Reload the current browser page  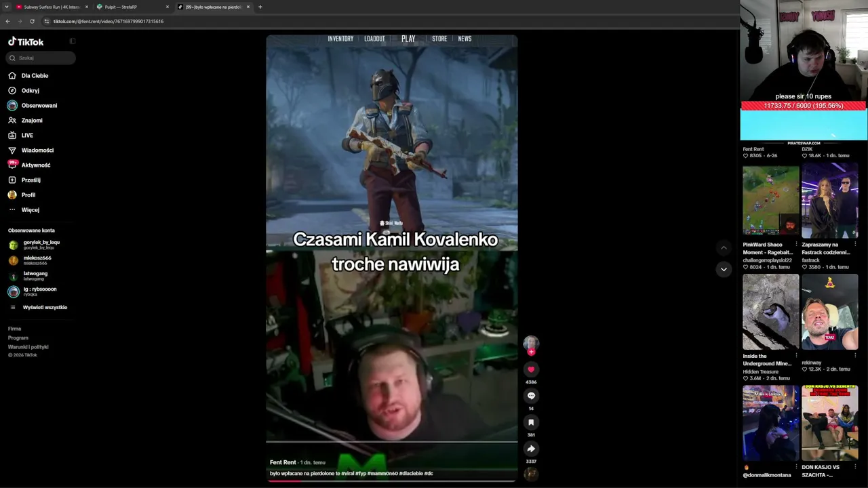[32, 21]
